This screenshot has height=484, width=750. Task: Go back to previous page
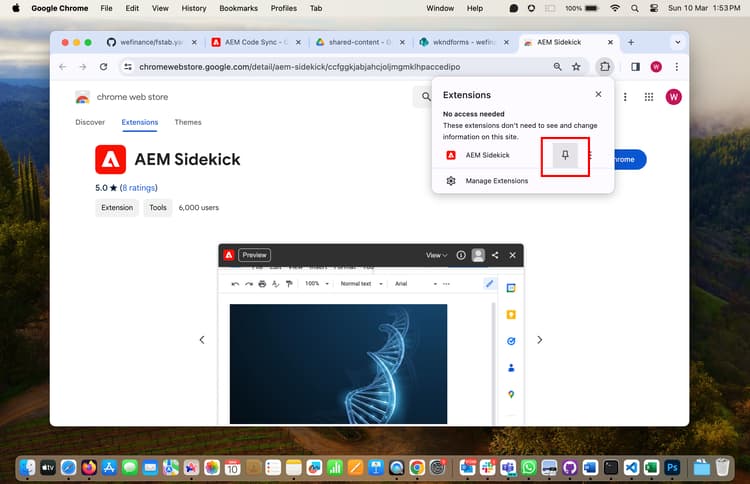(63, 66)
